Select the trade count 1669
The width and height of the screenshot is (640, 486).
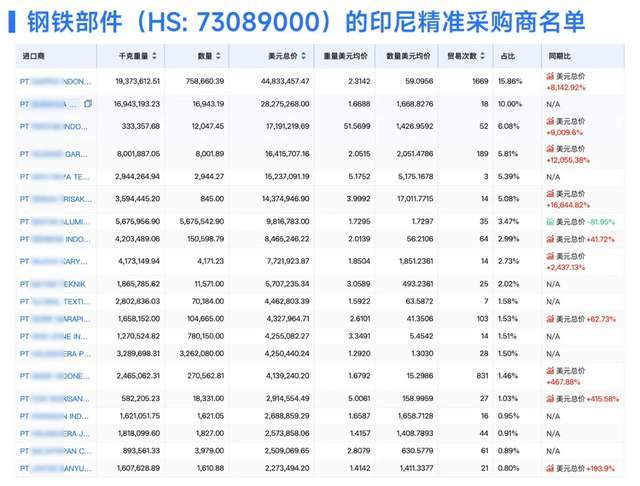click(x=480, y=81)
